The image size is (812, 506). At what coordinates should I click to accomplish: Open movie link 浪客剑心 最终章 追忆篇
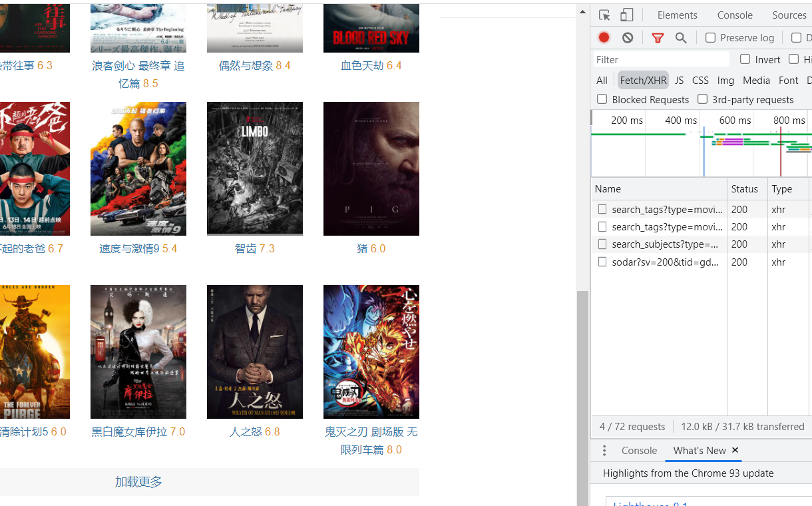point(138,75)
